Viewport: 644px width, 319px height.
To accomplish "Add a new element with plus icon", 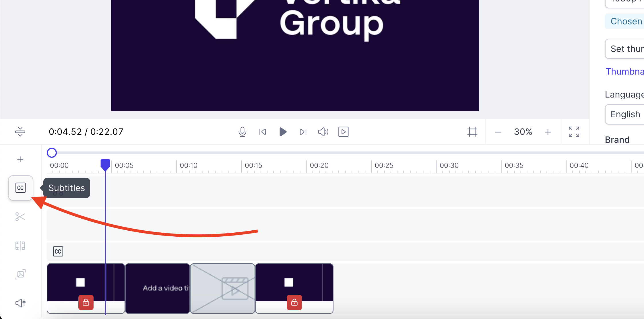I will (20, 159).
